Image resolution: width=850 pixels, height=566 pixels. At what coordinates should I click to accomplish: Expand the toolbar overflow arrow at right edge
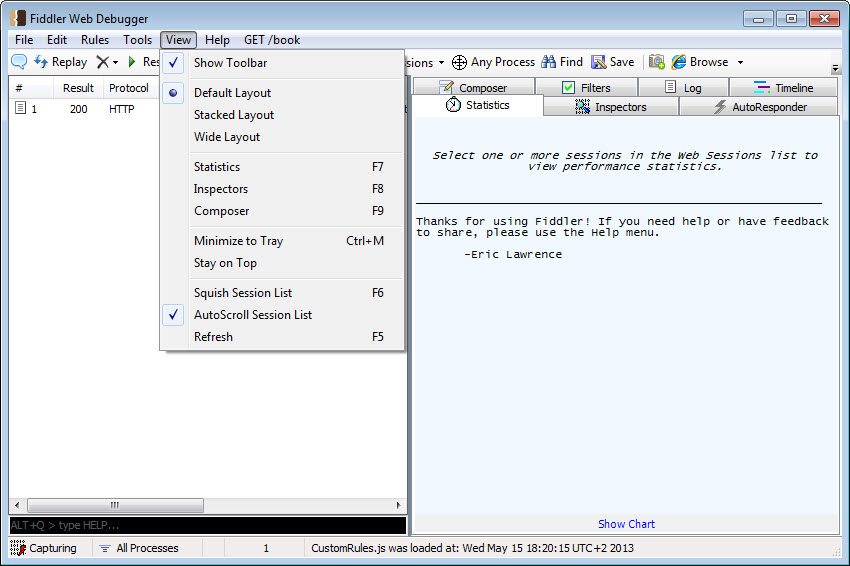[835, 68]
